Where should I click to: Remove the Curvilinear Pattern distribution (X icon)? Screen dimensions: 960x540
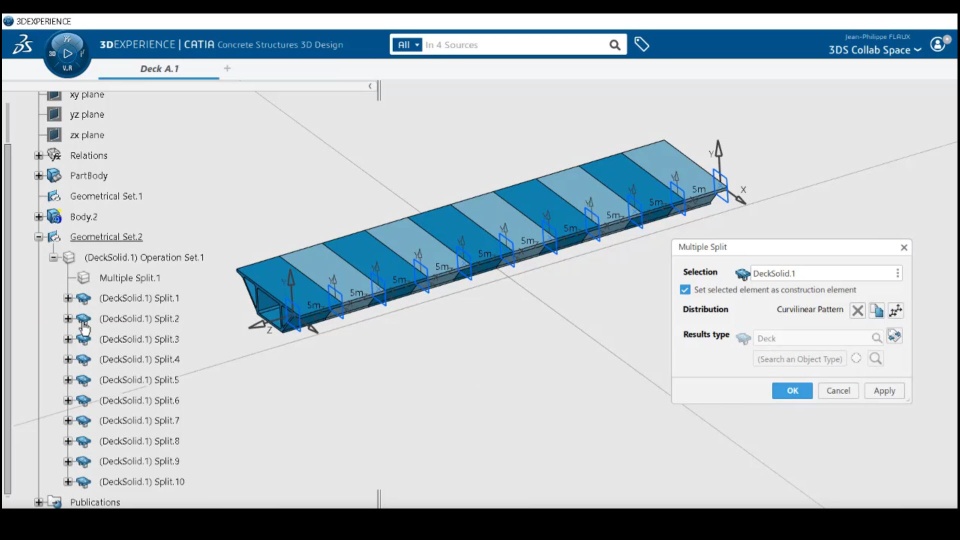pos(858,310)
